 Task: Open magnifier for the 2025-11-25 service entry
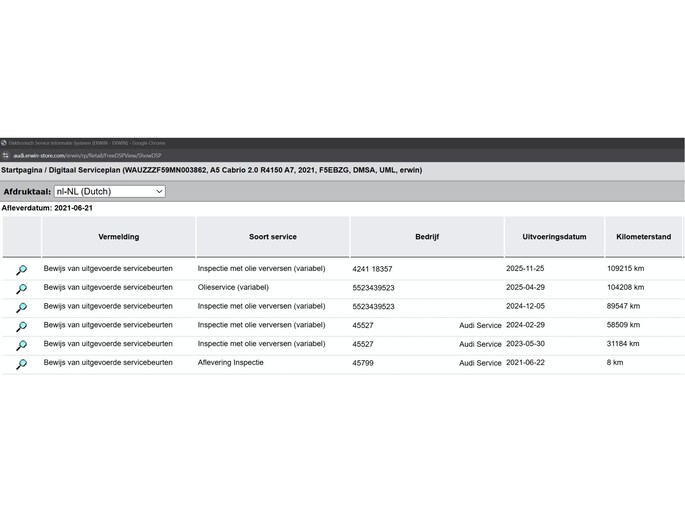(21, 270)
